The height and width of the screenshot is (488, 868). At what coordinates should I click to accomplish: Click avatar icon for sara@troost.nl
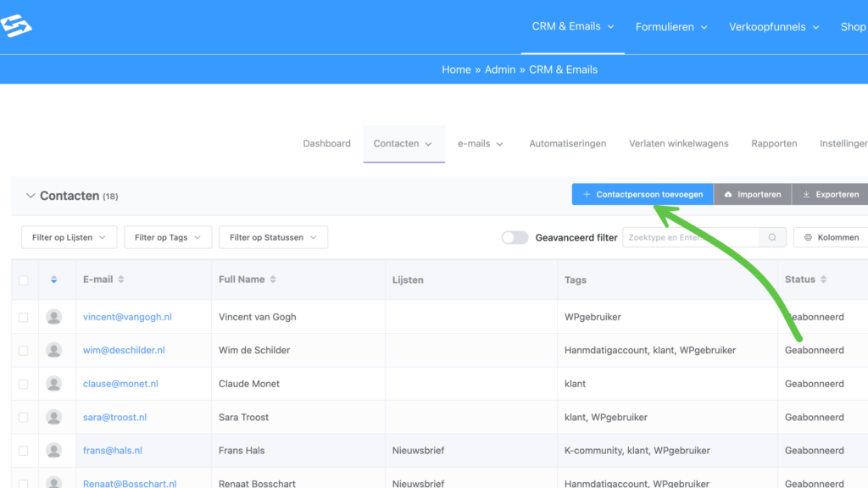point(54,417)
